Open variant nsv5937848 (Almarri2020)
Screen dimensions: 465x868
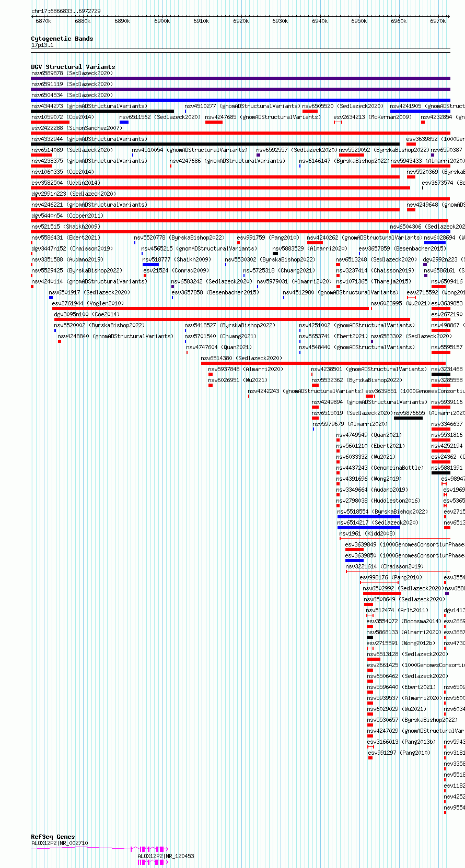click(246, 369)
